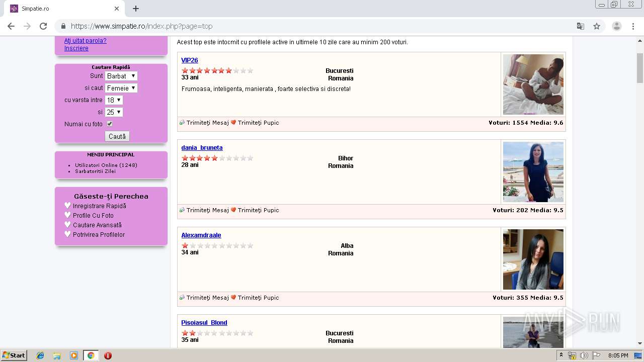The height and width of the screenshot is (362, 644).
Task: Bookmark this page with the star icon
Action: 597,26
